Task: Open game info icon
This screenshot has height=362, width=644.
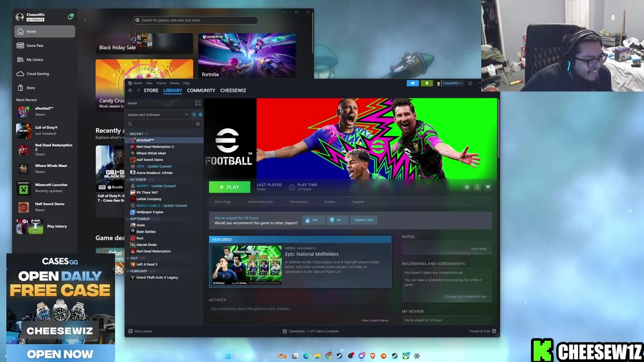Action: [477, 187]
